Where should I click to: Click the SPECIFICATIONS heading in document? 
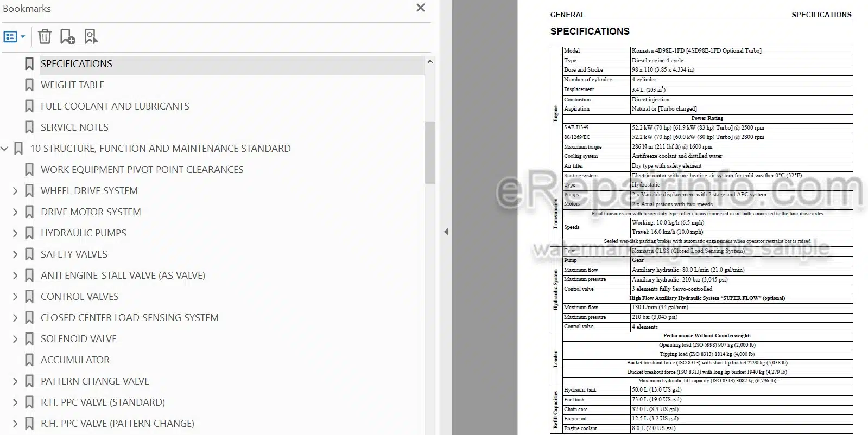click(590, 31)
